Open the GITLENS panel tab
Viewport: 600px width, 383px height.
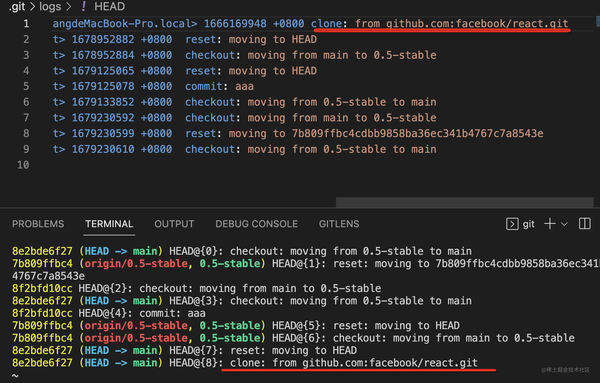[339, 224]
